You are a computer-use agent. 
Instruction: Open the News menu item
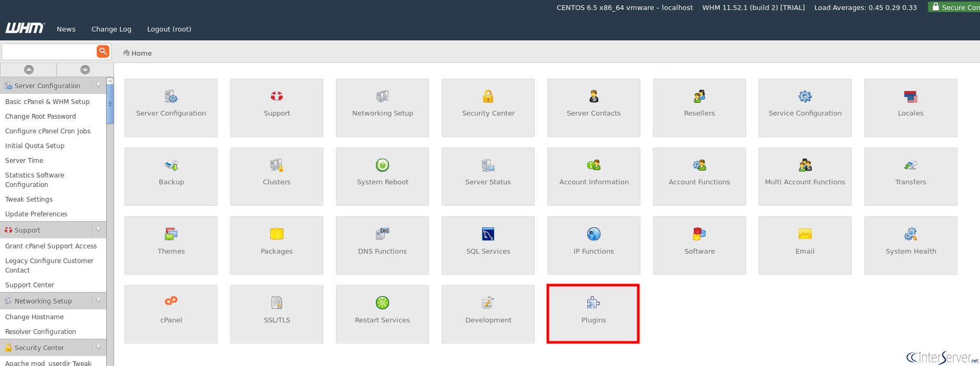pyautogui.click(x=66, y=29)
